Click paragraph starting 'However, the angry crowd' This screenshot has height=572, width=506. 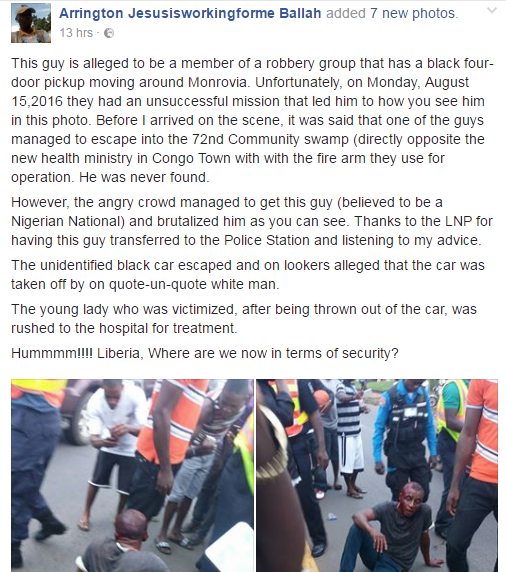252,221
